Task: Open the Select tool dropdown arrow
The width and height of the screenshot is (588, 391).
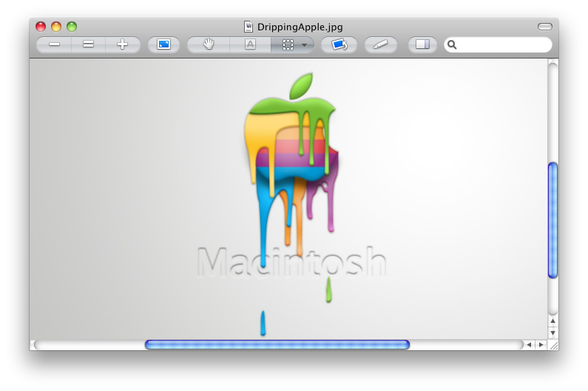Action: (305, 44)
